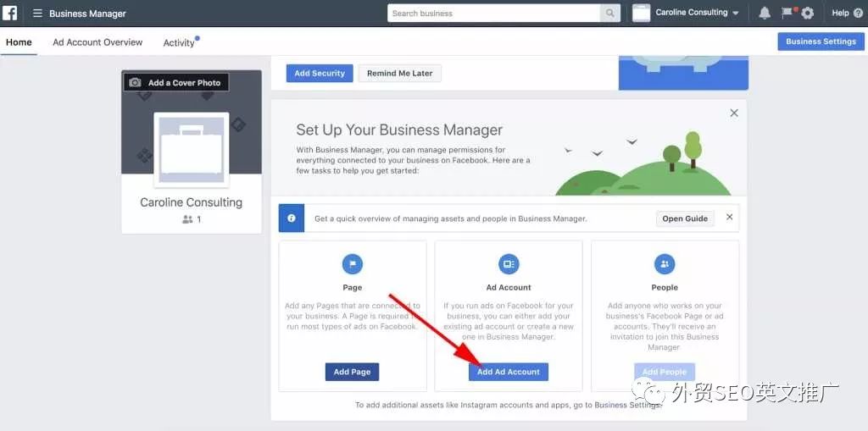868x431 pixels.
Task: Click the search magnifier button
Action: [609, 14]
